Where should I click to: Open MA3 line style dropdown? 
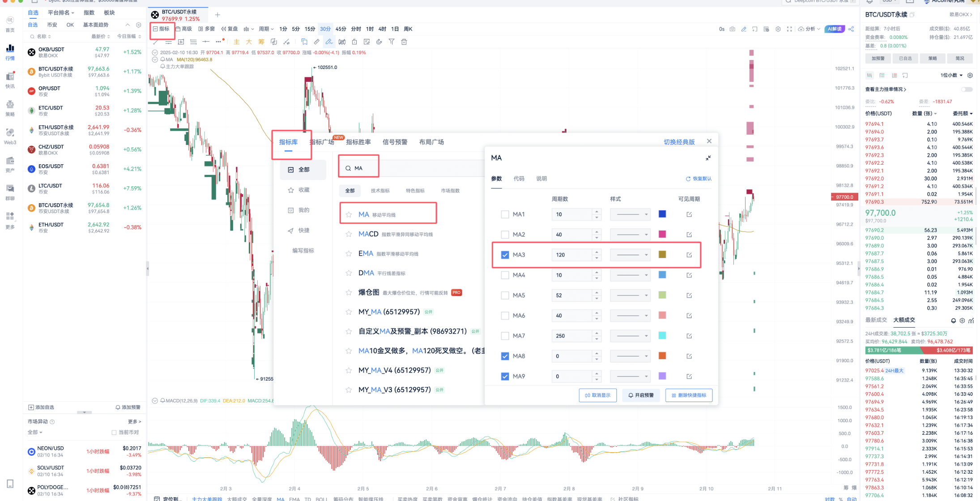630,255
